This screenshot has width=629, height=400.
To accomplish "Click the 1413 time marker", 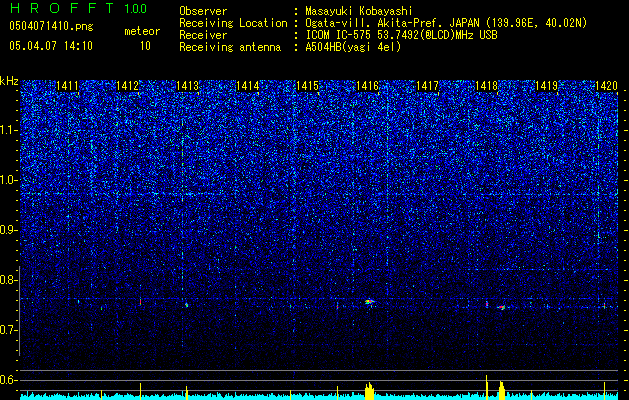I will [187, 86].
